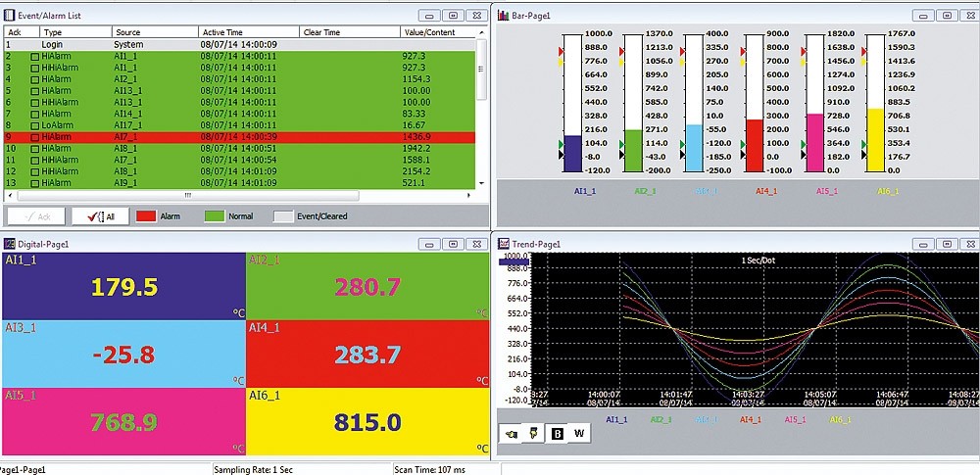Image resolution: width=980 pixels, height=475 pixels.
Task: Click the Scan Time: 107 ms status entry
Action: click(430, 469)
